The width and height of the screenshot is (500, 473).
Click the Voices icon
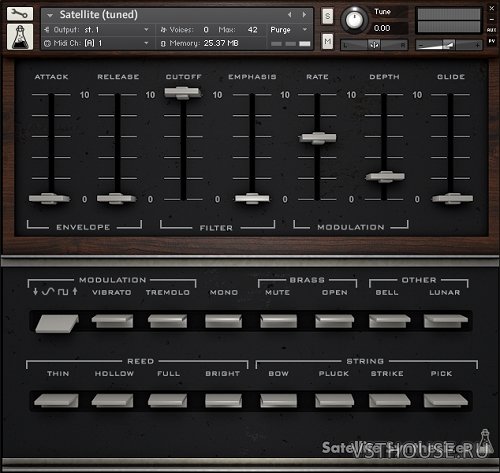click(163, 30)
